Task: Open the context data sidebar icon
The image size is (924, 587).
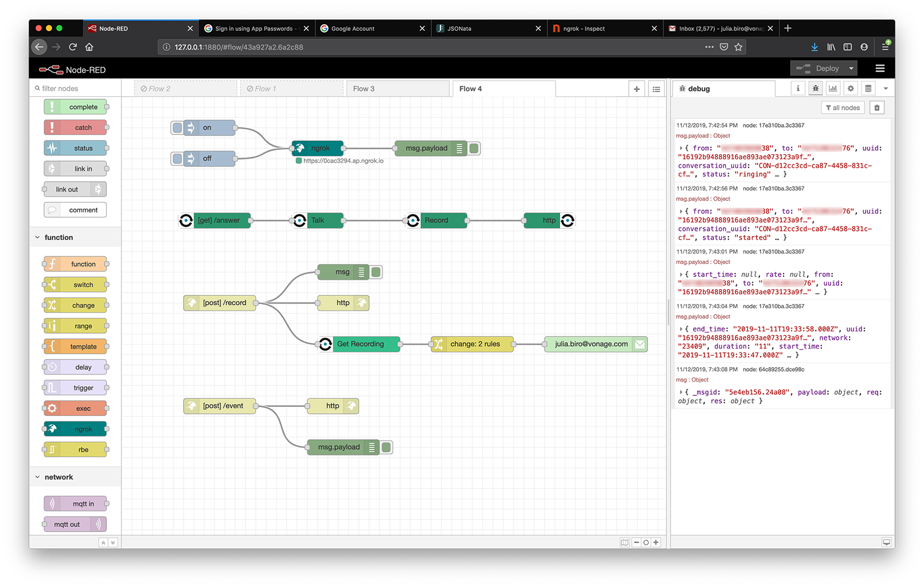Action: coord(868,88)
